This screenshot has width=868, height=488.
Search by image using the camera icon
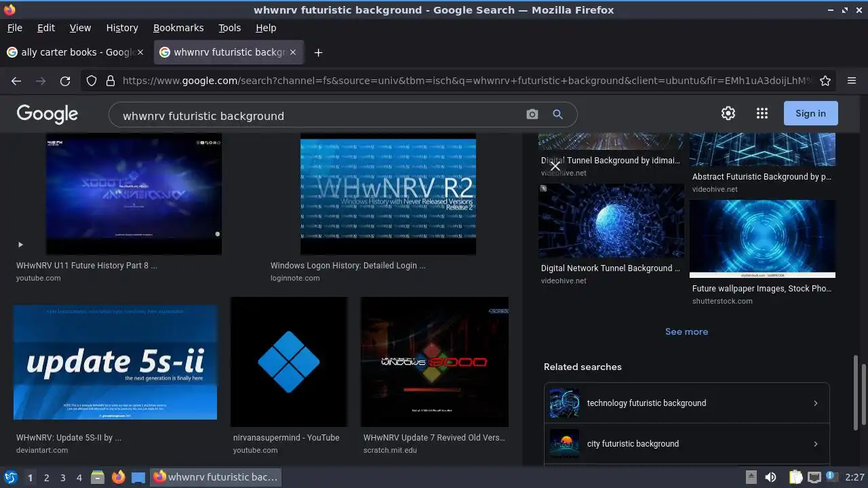coord(532,115)
